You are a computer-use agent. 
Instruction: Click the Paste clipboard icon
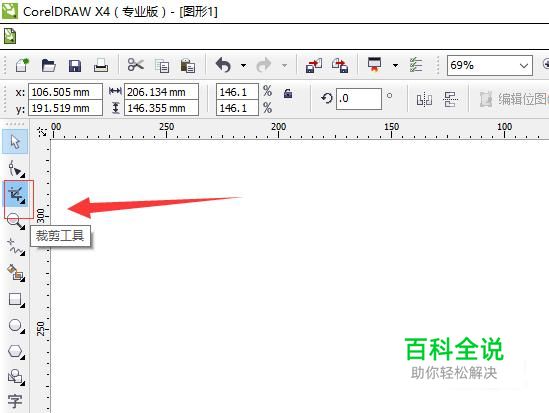point(188,65)
